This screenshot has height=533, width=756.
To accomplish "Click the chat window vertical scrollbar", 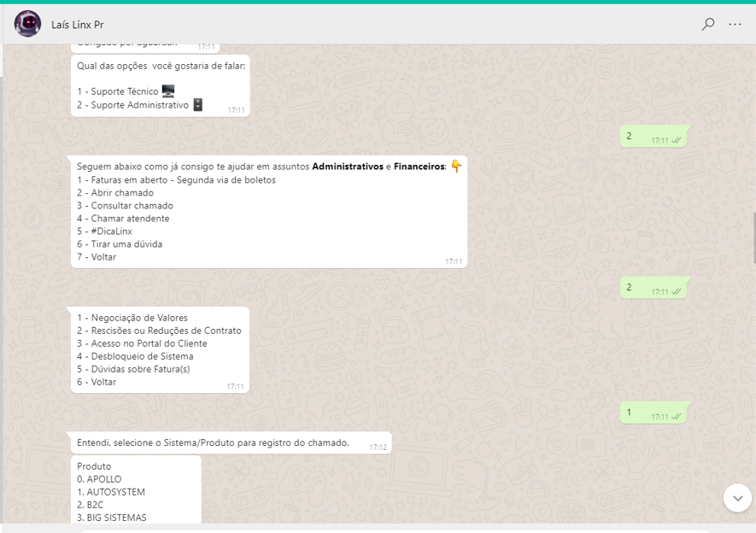I will pyautogui.click(x=753, y=238).
